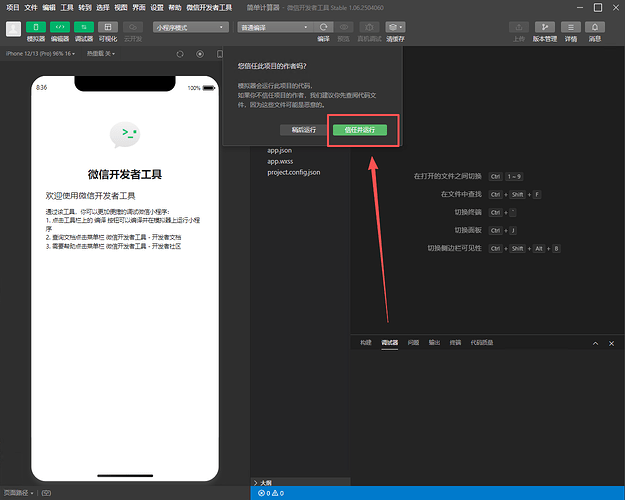The width and height of the screenshot is (625, 500).
Task: Open the 小程序模式 mode dropdown
Action: pos(190,27)
